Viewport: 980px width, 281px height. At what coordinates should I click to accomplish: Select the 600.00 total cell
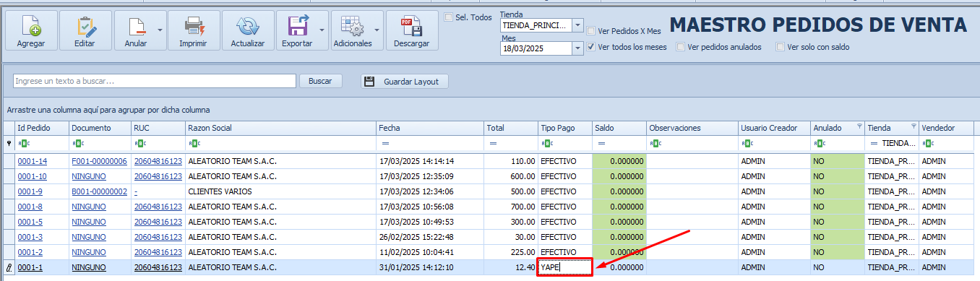coord(511,176)
